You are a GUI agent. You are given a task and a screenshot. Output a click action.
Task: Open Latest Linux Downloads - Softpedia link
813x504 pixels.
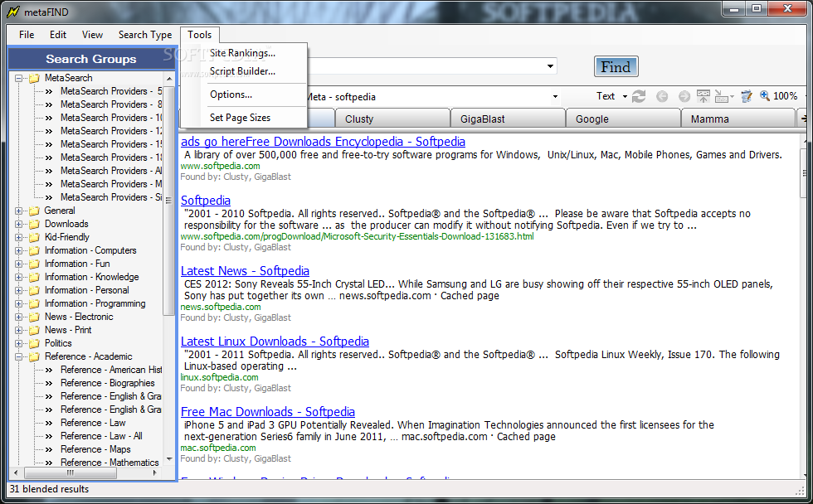pos(275,342)
